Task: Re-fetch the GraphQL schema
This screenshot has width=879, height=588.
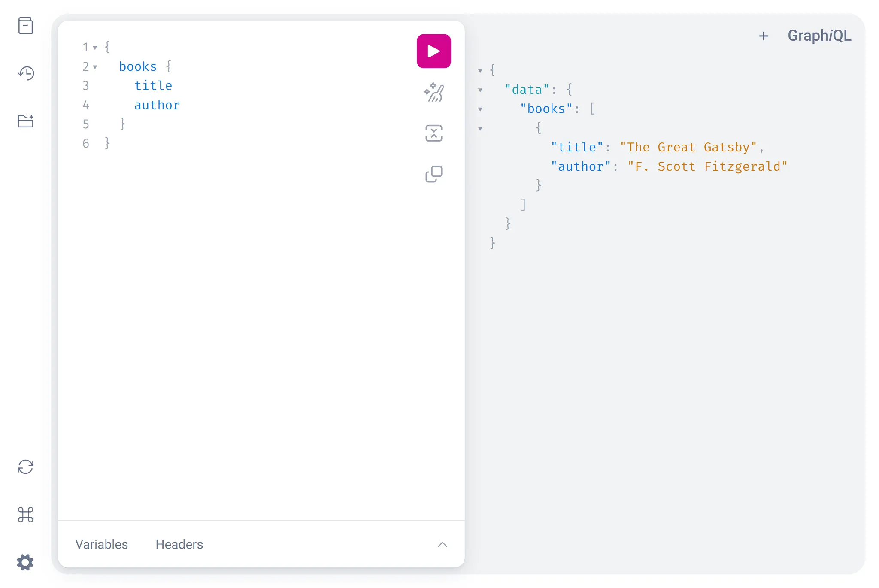Action: (26, 467)
